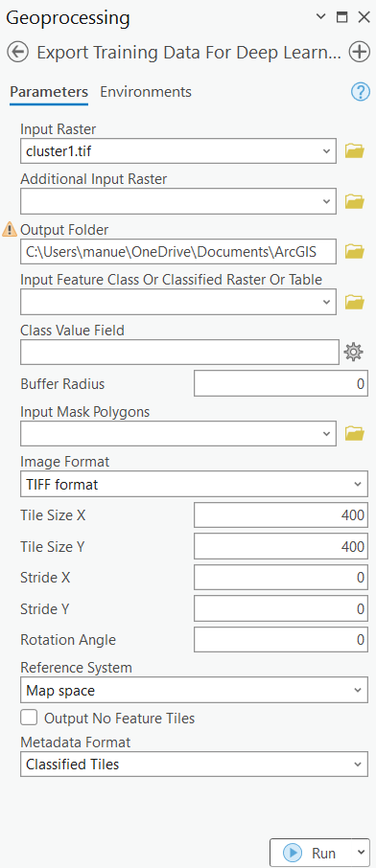Browse folder for Input Feature Class
376x868 pixels.
tap(354, 302)
